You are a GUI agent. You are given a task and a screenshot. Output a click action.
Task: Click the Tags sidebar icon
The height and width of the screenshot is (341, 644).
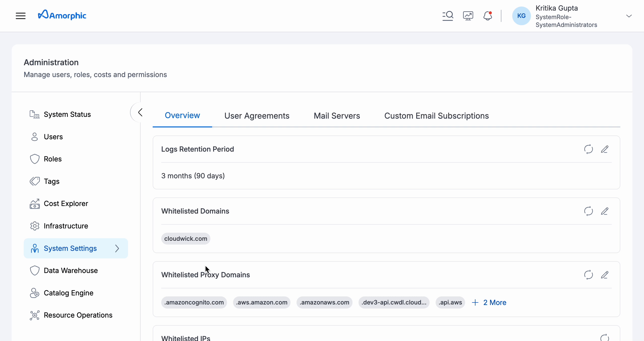[35, 181]
